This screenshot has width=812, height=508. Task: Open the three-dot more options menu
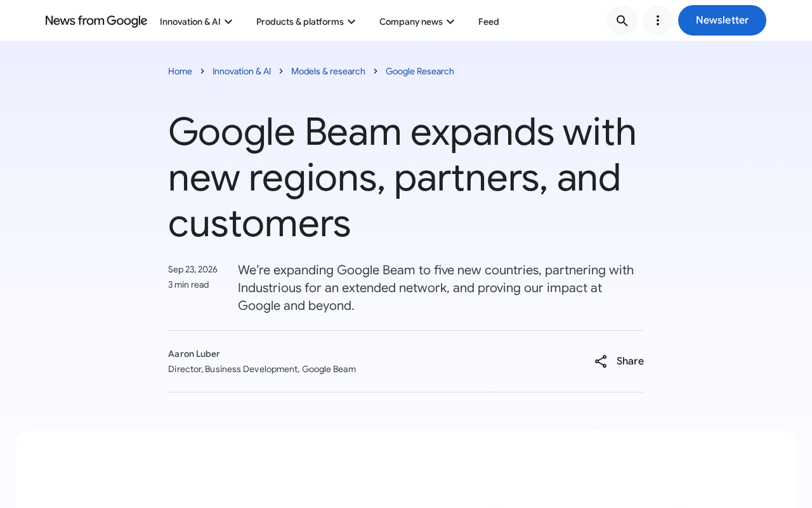(x=658, y=20)
